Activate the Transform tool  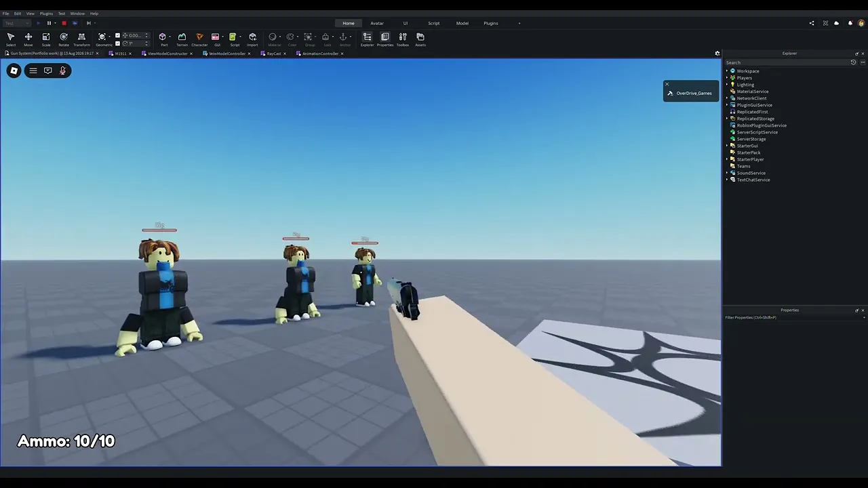pyautogui.click(x=81, y=39)
